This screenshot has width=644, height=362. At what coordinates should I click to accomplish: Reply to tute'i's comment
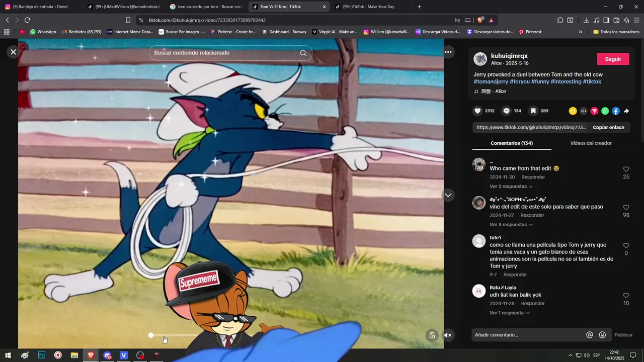tap(515, 275)
